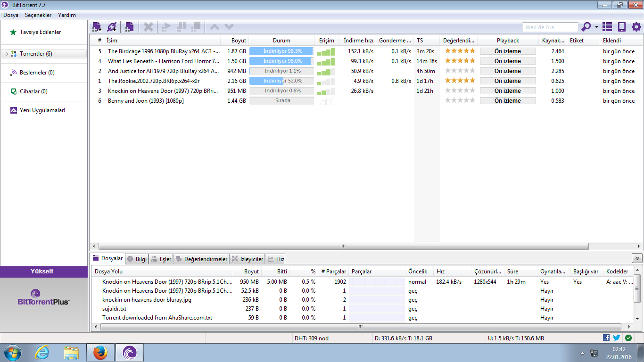The height and width of the screenshot is (362, 644).
Task: Open the Seçenekler menu
Action: click(38, 15)
